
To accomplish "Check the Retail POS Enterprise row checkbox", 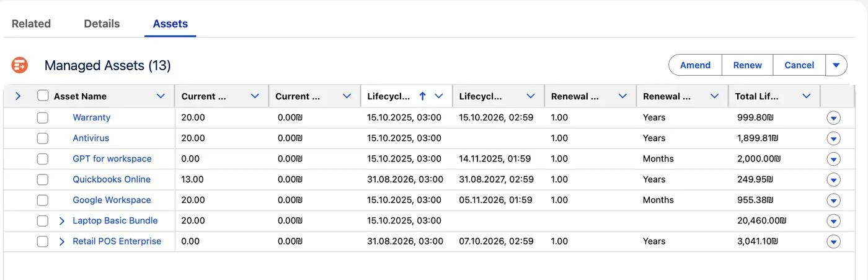I will [42, 242].
